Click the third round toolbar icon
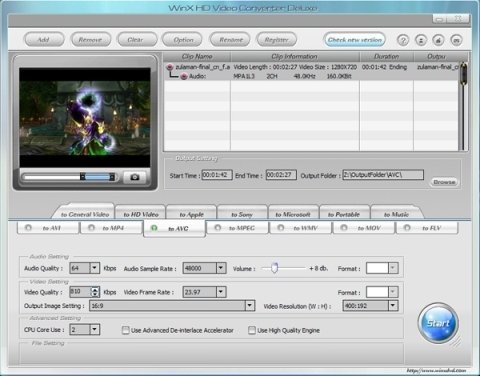Viewport: 480px width, 376px height. click(438, 40)
